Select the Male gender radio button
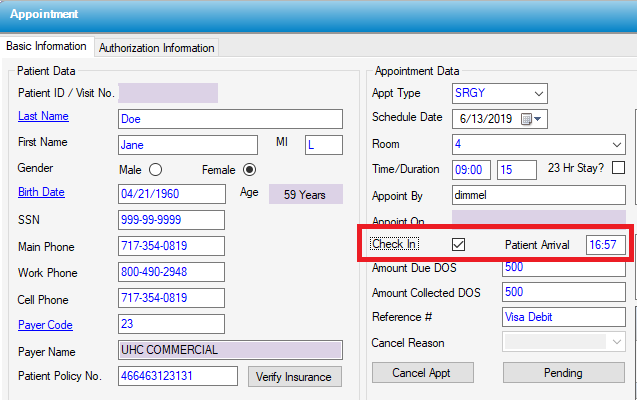This screenshot has height=400, width=637. pos(155,170)
